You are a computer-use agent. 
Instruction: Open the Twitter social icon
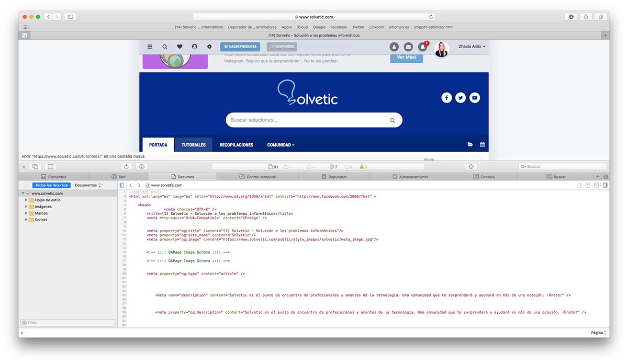pos(461,98)
